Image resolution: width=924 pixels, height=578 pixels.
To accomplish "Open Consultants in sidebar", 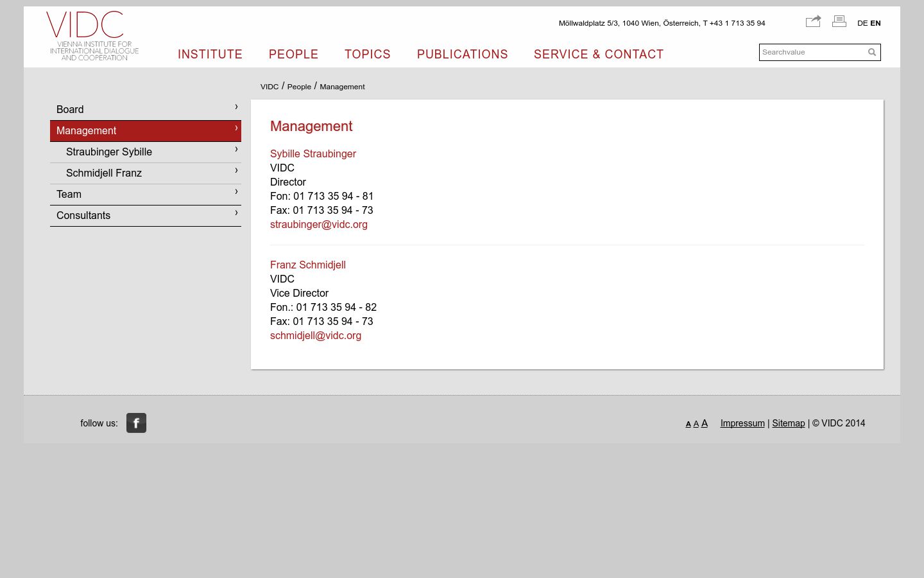I will pos(146,215).
